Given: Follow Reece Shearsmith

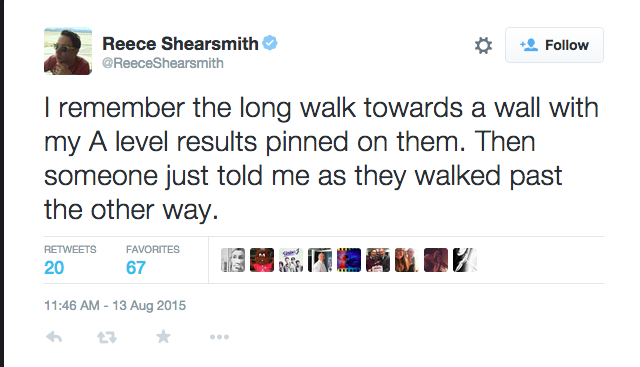Looking at the screenshot, I should (554, 45).
